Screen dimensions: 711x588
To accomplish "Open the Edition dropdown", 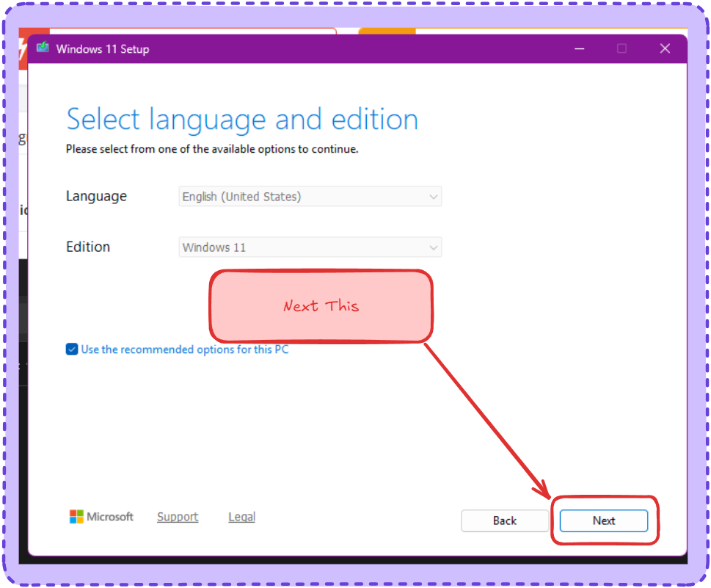I will point(310,247).
